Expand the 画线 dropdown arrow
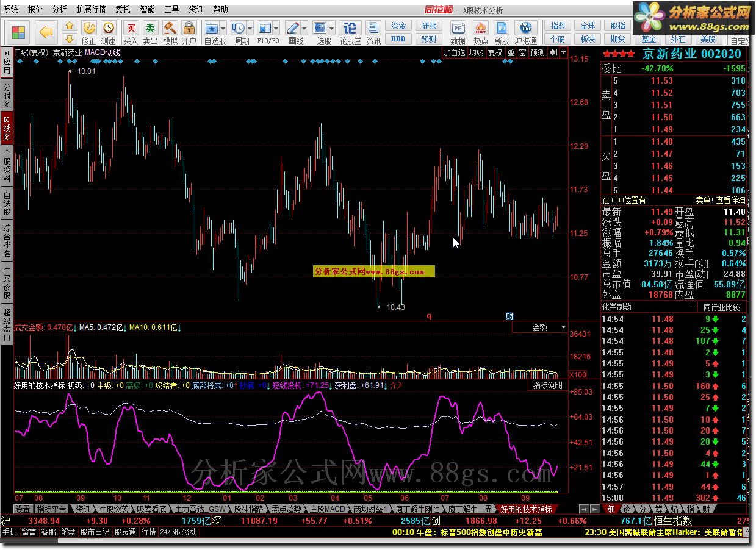The height and width of the screenshot is (550, 756). (304, 28)
